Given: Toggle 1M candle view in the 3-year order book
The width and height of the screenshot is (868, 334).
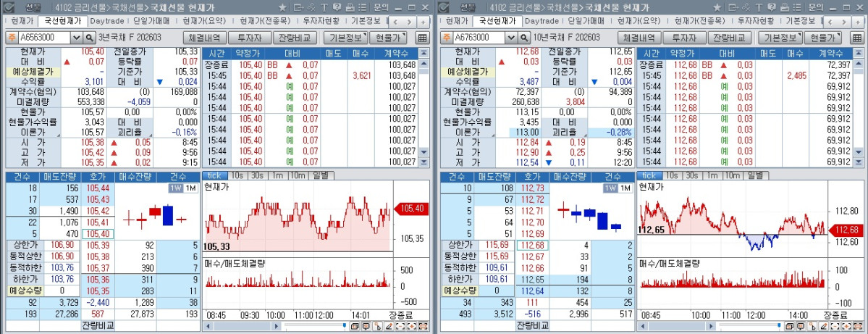Looking at the screenshot, I should point(190,188).
